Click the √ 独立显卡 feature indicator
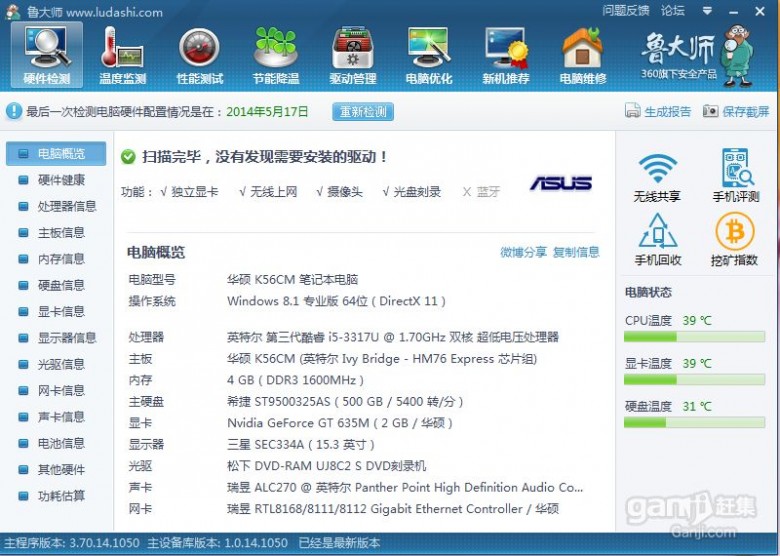This screenshot has height=556, width=780. 189,191
